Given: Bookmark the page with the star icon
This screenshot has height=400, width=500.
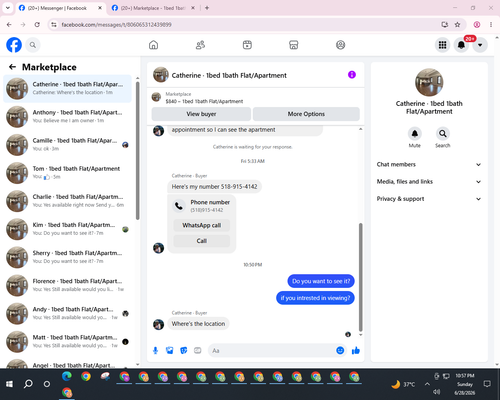Looking at the screenshot, I should coord(457,24).
